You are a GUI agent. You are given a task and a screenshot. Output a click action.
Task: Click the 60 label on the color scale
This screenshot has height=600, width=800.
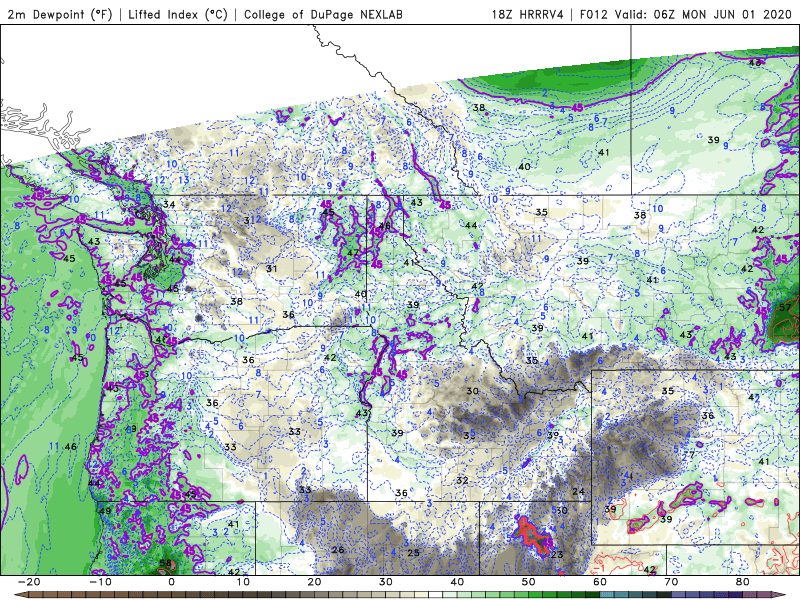coord(600,582)
